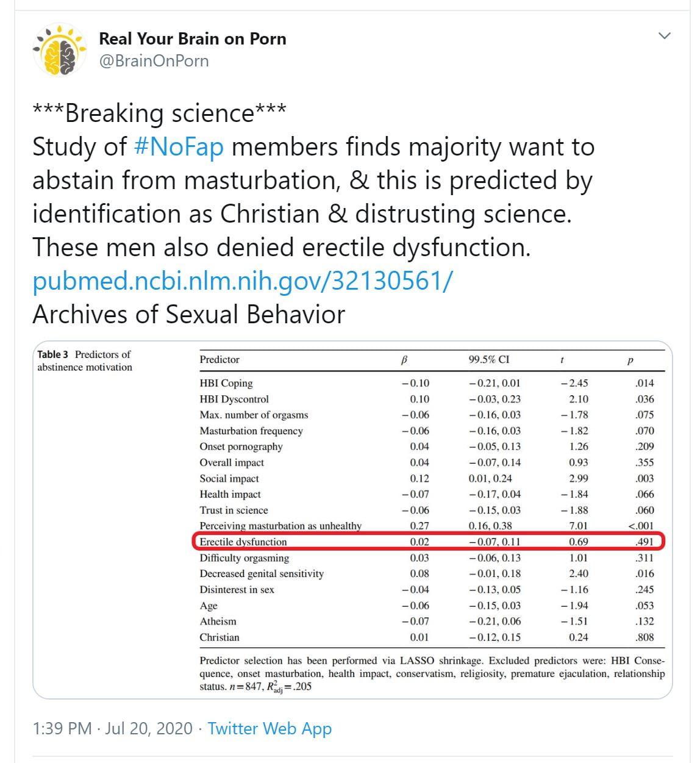Click the "Archives of Sexual Behavior" tweet text
This screenshot has height=763, width=700.
click(188, 315)
